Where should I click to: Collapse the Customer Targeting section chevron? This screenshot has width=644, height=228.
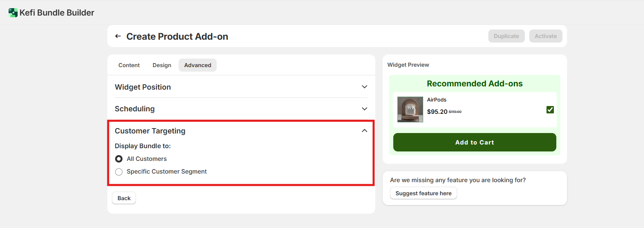tap(364, 131)
